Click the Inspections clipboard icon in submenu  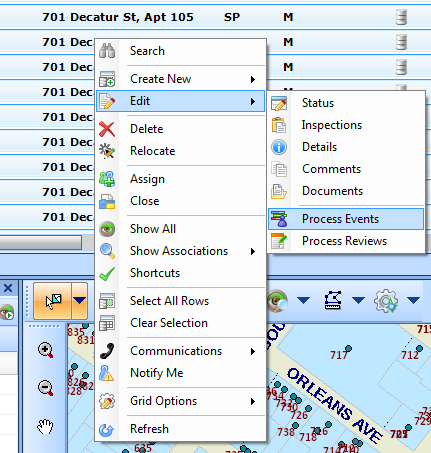[x=279, y=125]
